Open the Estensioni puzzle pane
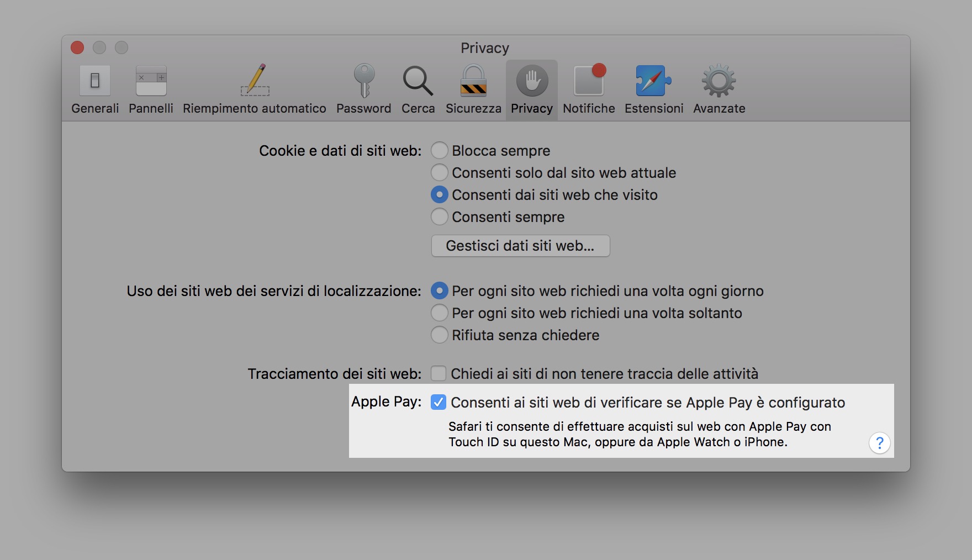This screenshot has height=560, width=972. click(654, 90)
